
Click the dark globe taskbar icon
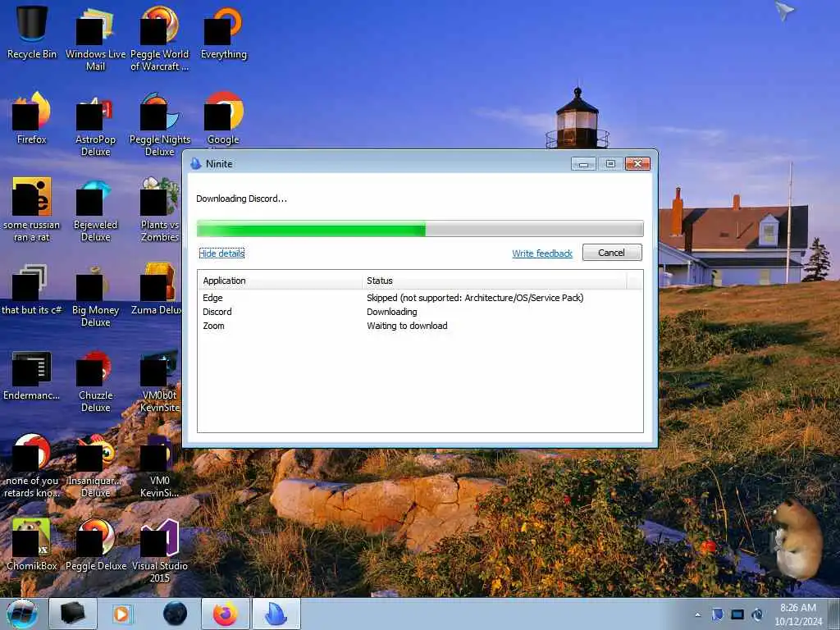(176, 614)
